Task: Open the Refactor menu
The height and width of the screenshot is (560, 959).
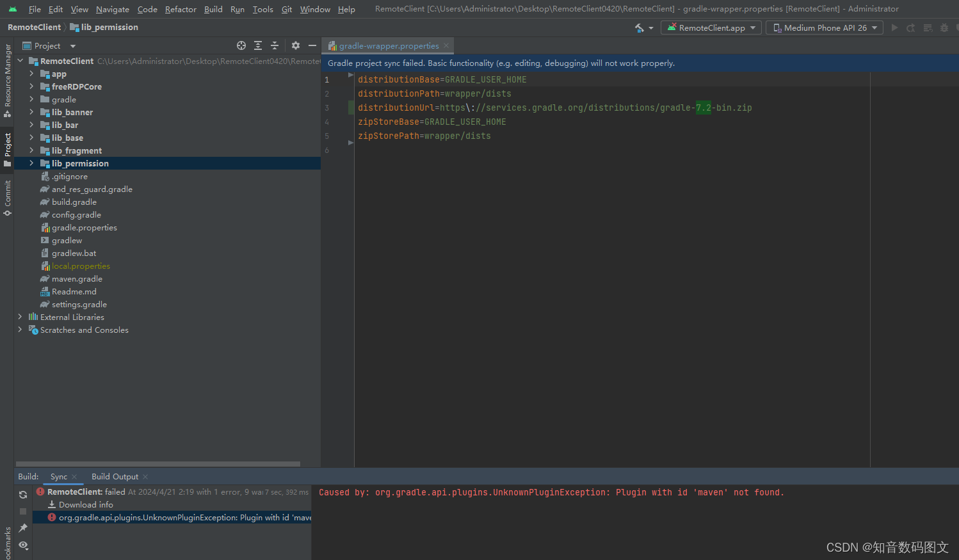Action: click(x=181, y=9)
